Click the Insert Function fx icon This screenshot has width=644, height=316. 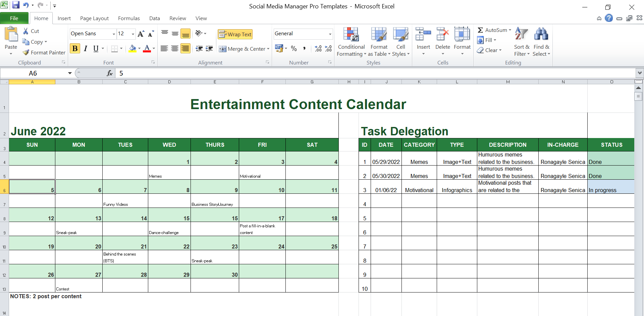[x=110, y=73]
